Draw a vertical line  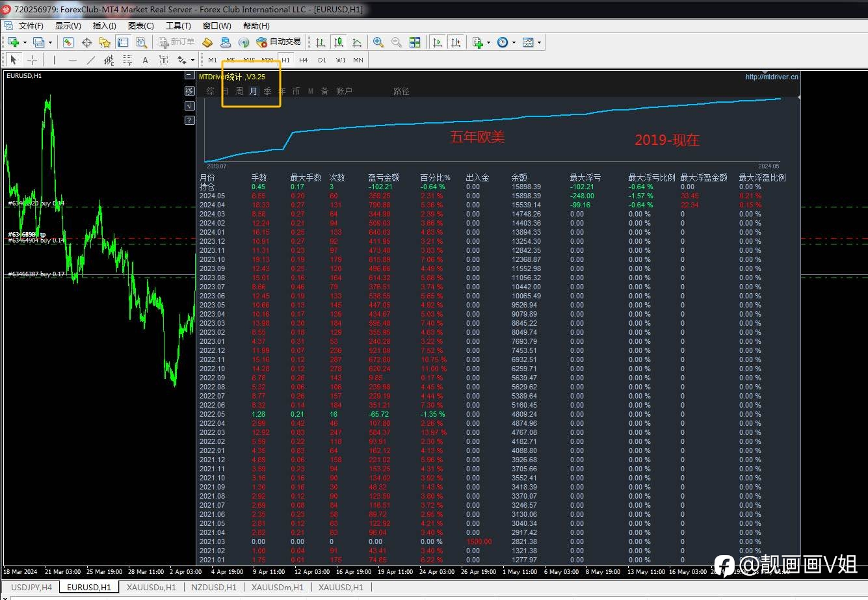54,60
